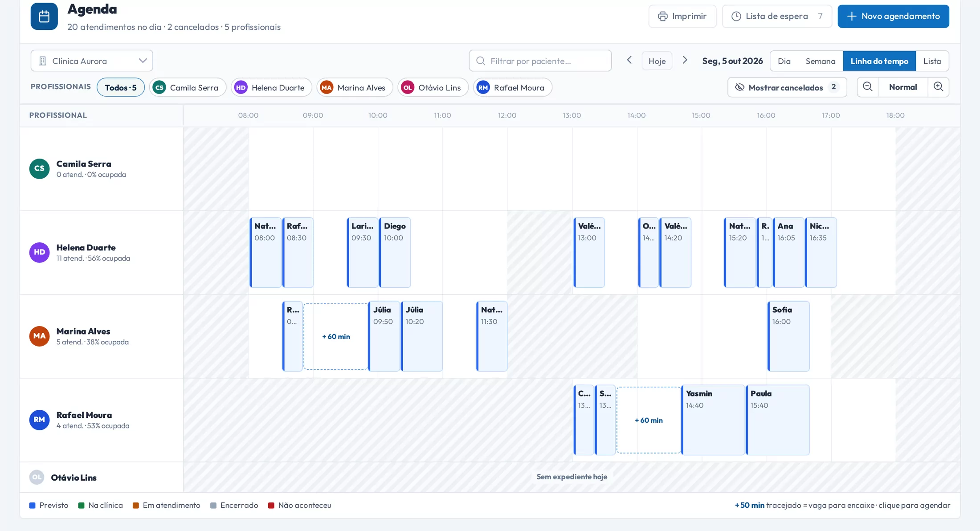This screenshot has width=980, height=531.
Task: Toggle Helena Duarte professional filter chip
Action: pyautogui.click(x=271, y=87)
